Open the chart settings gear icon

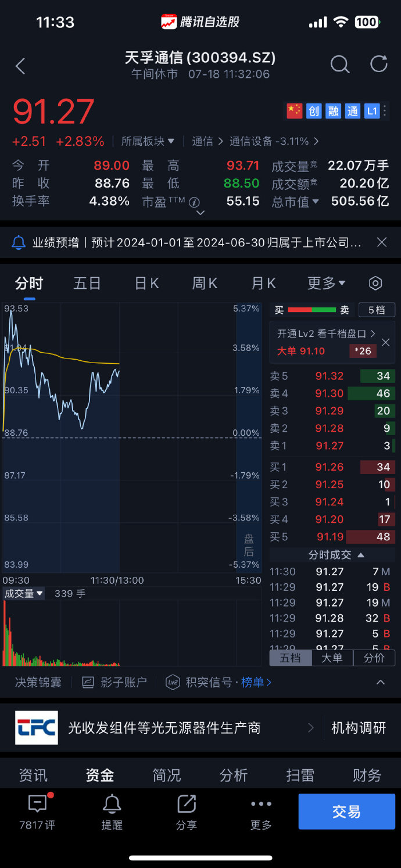point(375,283)
